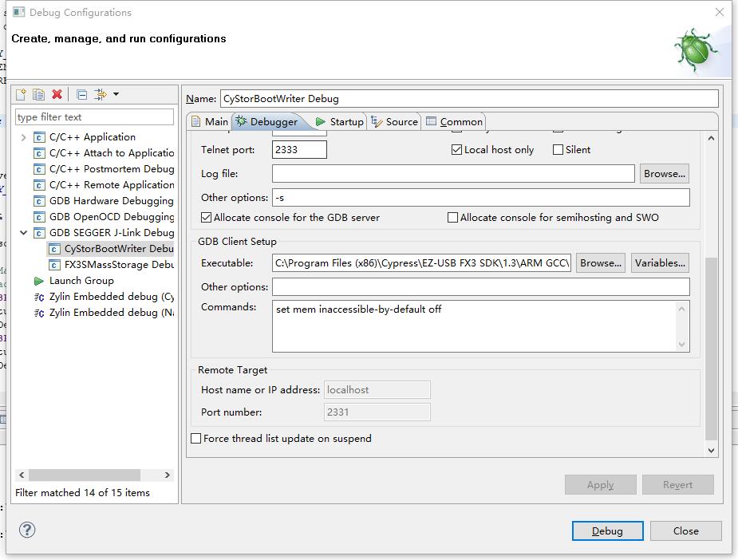This screenshot has width=738, height=560.
Task: Collapse the GDB SEGGER J-Link Debugging node
Action: click(23, 232)
